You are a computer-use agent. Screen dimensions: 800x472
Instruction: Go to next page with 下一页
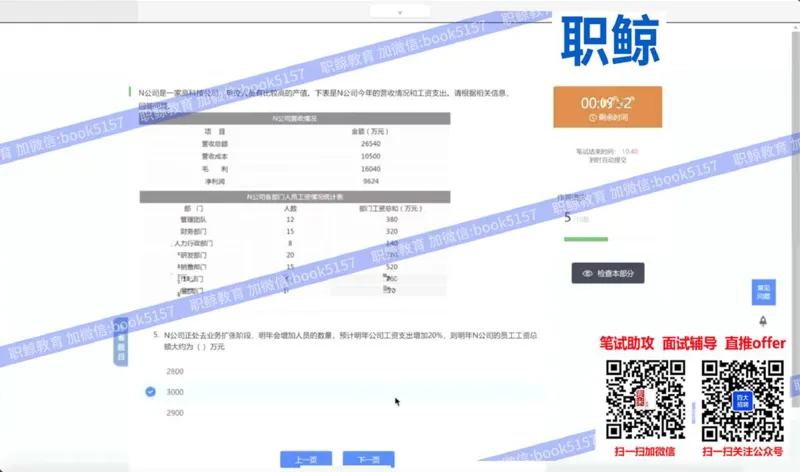[x=368, y=459]
